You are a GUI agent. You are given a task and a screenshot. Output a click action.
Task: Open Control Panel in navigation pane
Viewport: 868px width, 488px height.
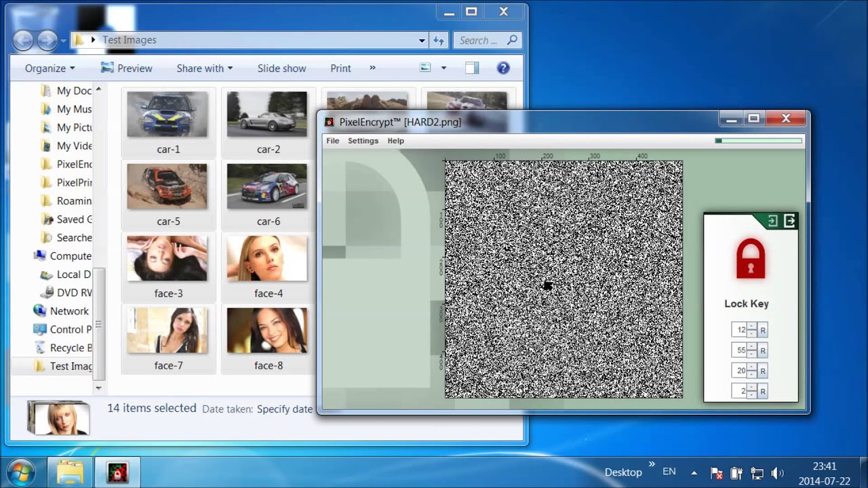(62, 329)
